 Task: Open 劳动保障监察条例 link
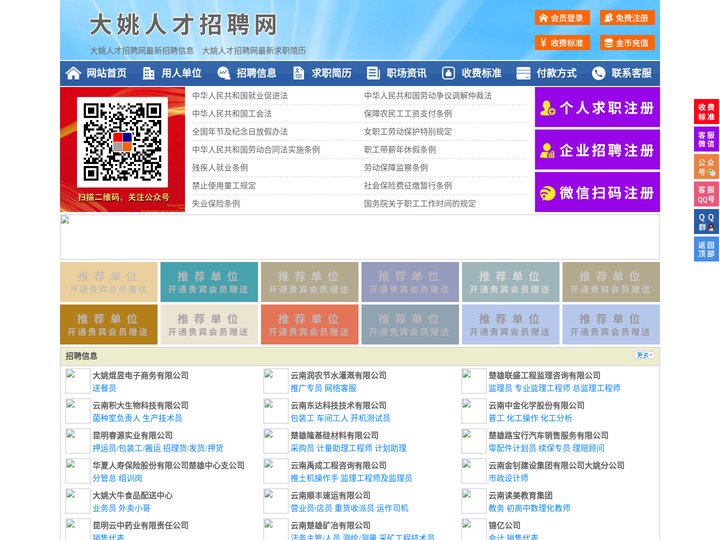pyautogui.click(x=396, y=168)
